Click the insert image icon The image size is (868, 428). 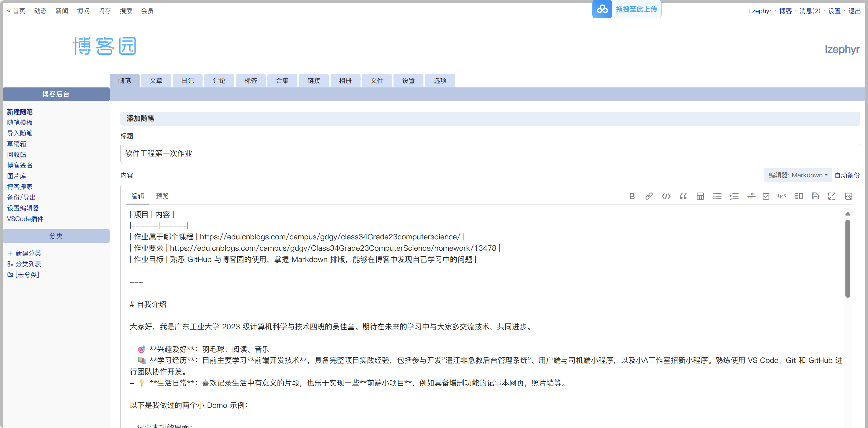point(848,196)
